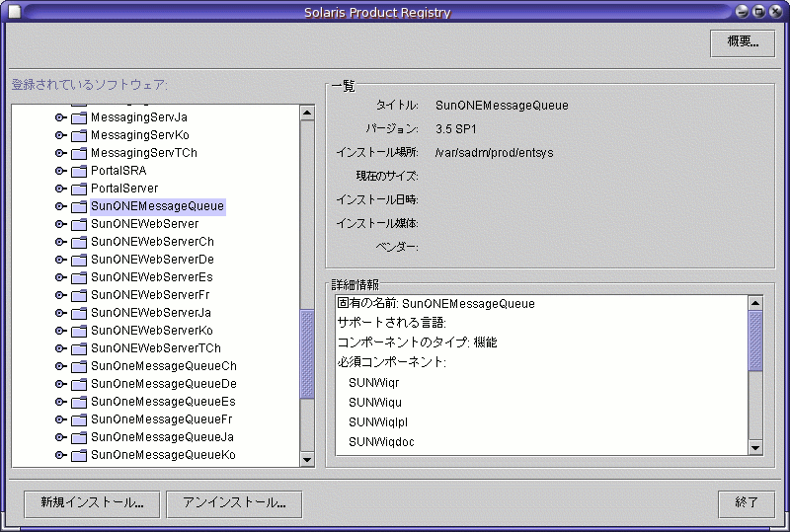Click the アンインストール... button
This screenshot has height=532, width=790.
(234, 503)
